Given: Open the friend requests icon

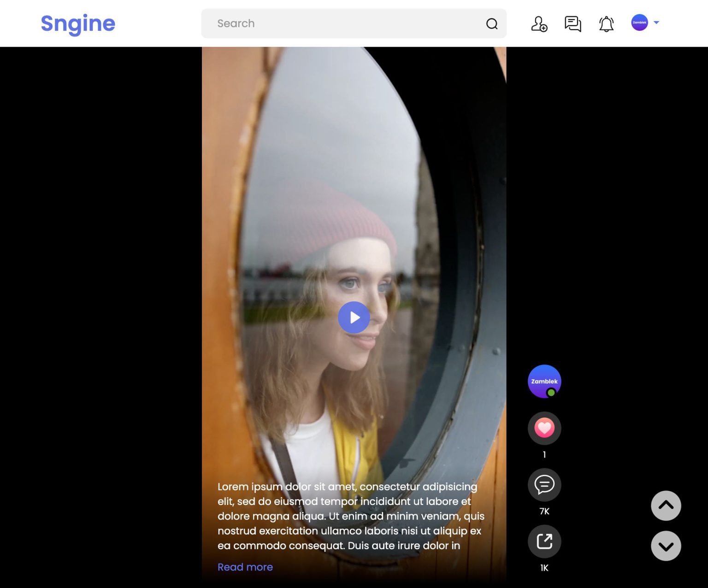Looking at the screenshot, I should click(539, 24).
